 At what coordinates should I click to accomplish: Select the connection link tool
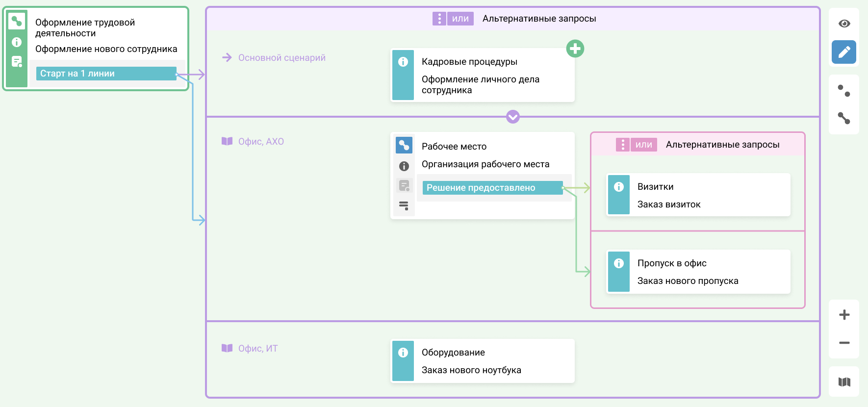coord(844,118)
